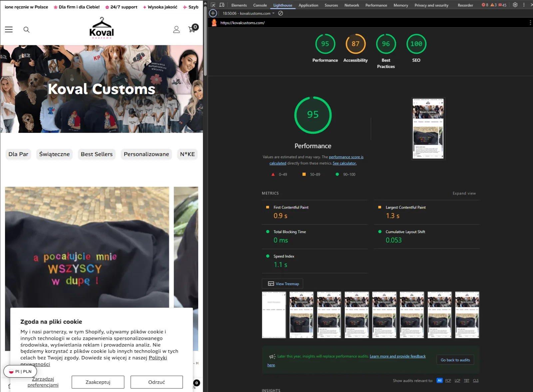The height and width of the screenshot is (392, 533).
Task: Filter audits relevant to LCP
Action: pos(457,380)
